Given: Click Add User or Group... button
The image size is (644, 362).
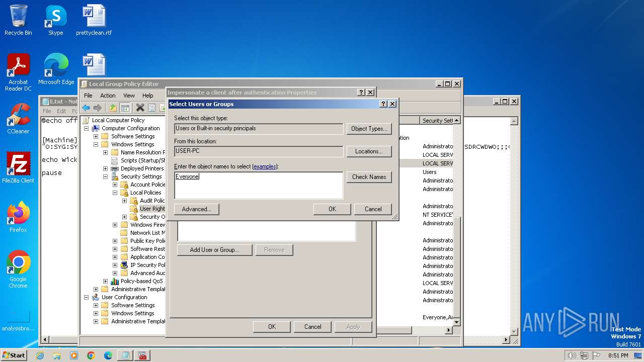Looking at the screenshot, I should click(214, 250).
